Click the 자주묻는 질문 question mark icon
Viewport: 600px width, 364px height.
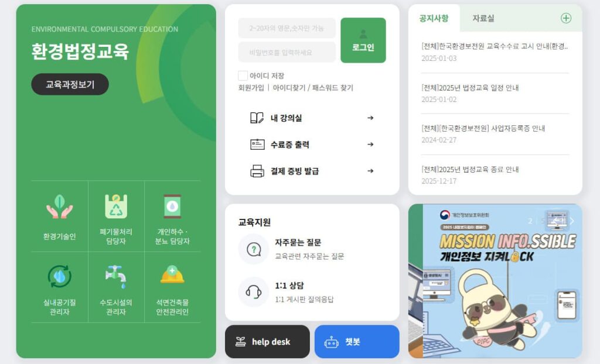253,249
